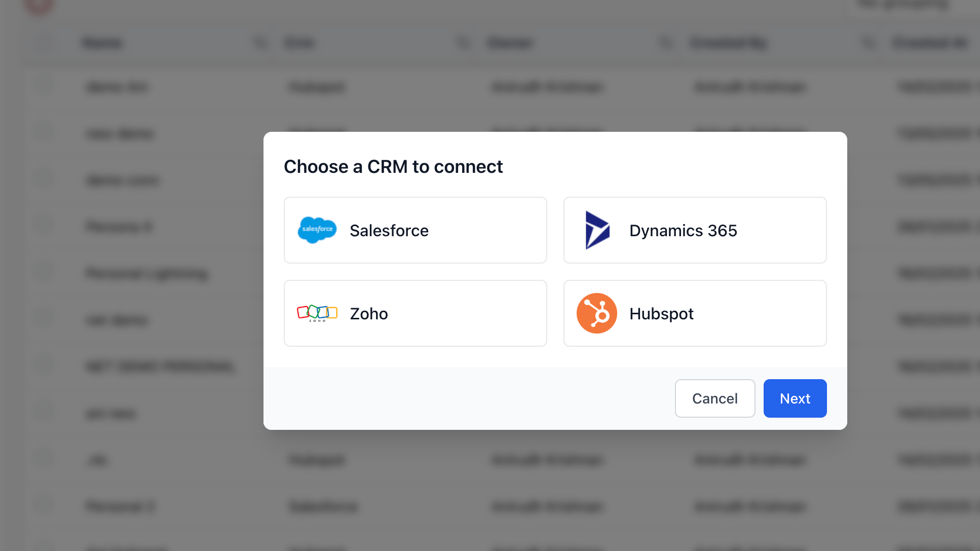The image size is (980, 551).
Task: Click the filter icon beside Name column
Action: [x=260, y=43]
